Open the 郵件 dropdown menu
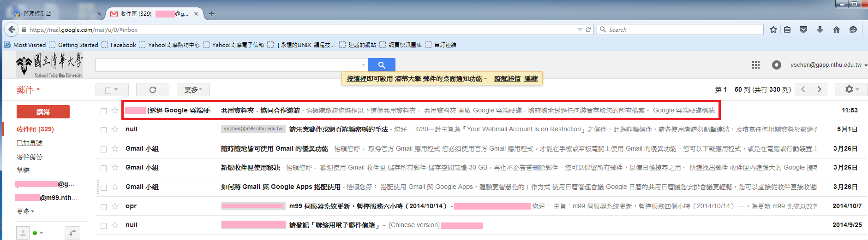The width and height of the screenshot is (868, 240). (28, 90)
